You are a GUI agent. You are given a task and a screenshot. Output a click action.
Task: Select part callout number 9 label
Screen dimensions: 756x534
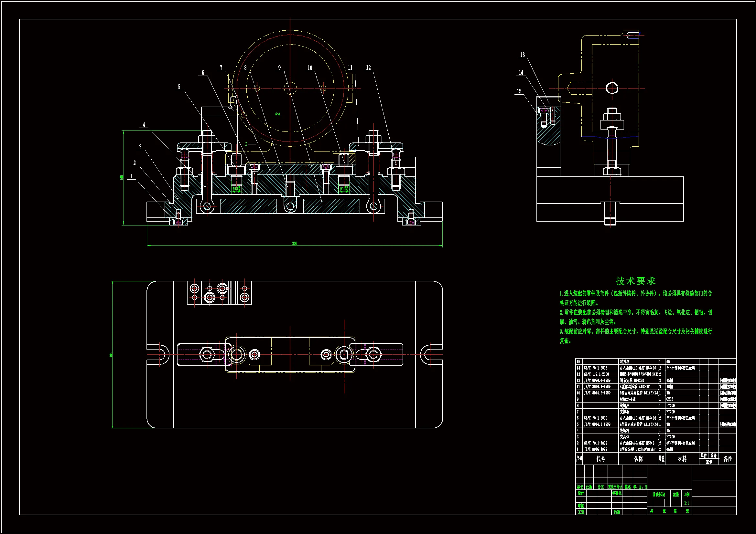tap(280, 68)
